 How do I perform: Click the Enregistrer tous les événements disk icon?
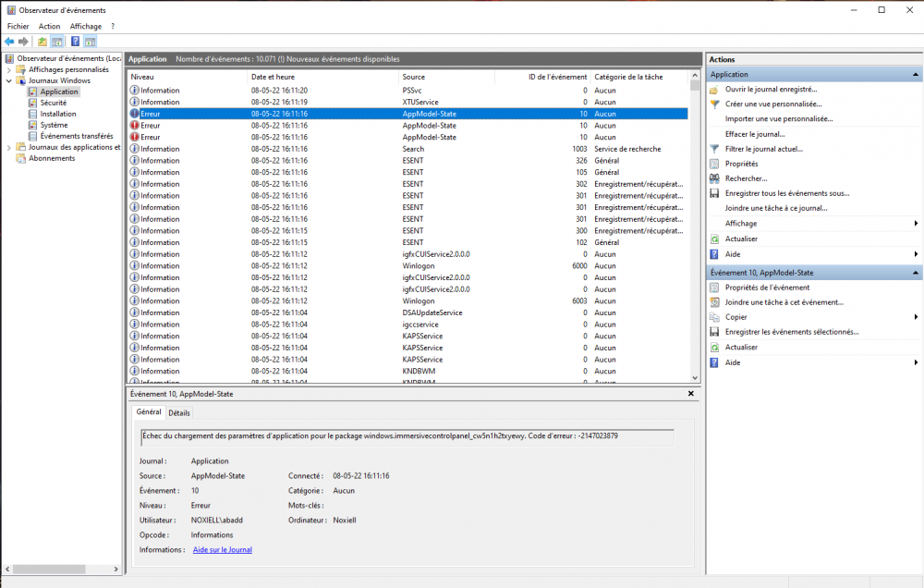tap(714, 193)
